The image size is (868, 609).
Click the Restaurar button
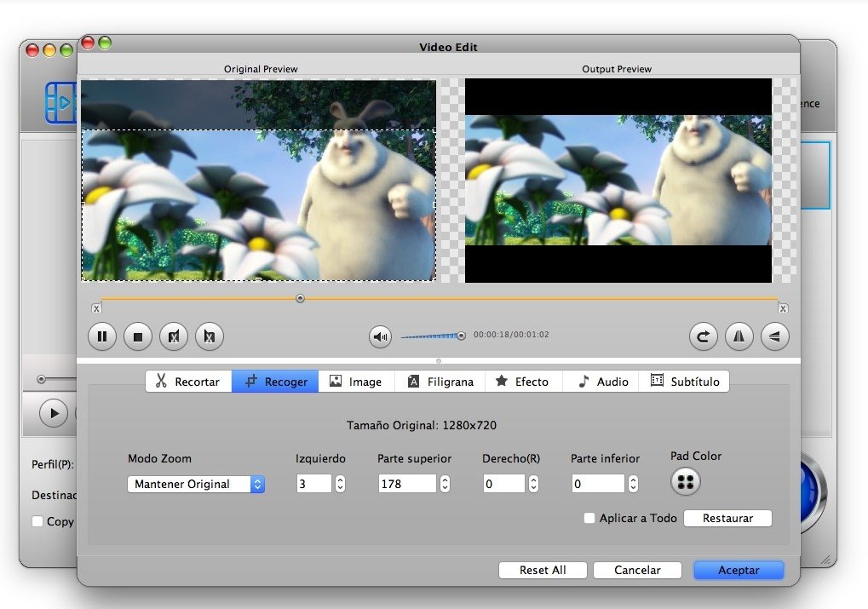[727, 518]
